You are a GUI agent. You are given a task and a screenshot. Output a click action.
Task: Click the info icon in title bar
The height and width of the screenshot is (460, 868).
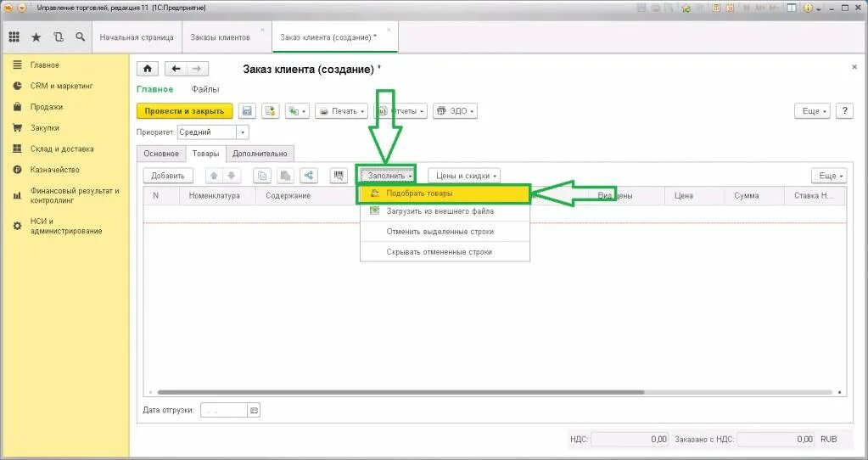(x=808, y=8)
